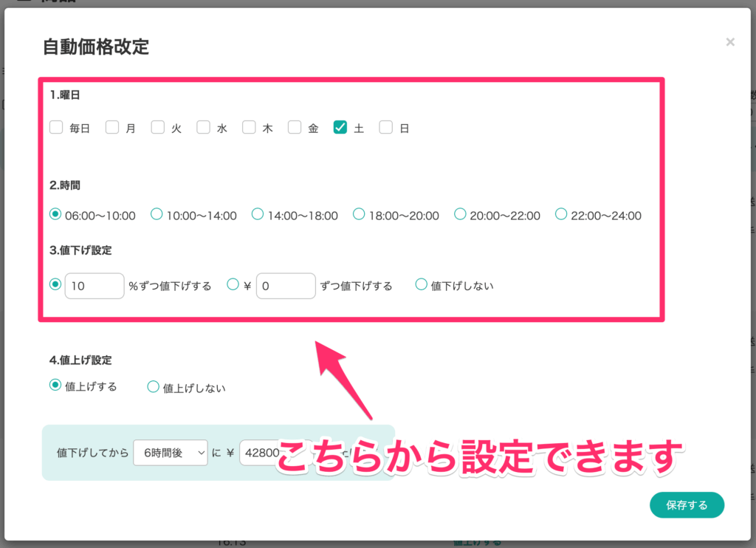Click the percent discount field showing 10
Screen dimensions: 756x548
point(94,286)
